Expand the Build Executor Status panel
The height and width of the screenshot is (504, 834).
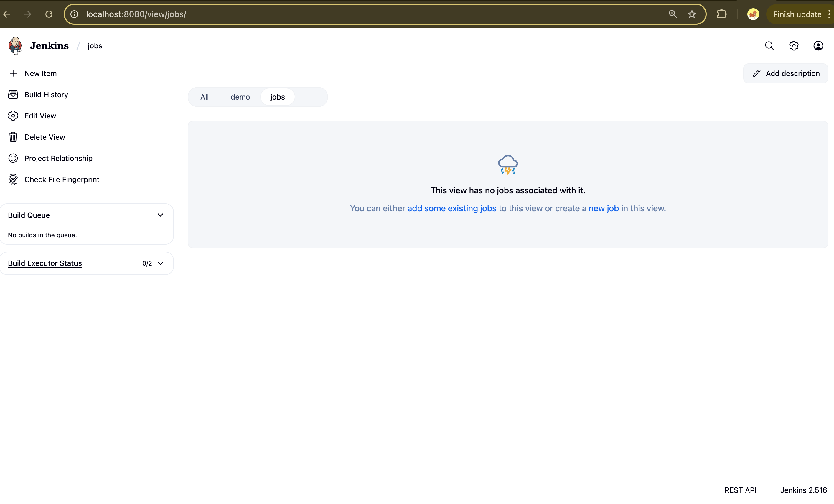click(x=160, y=263)
